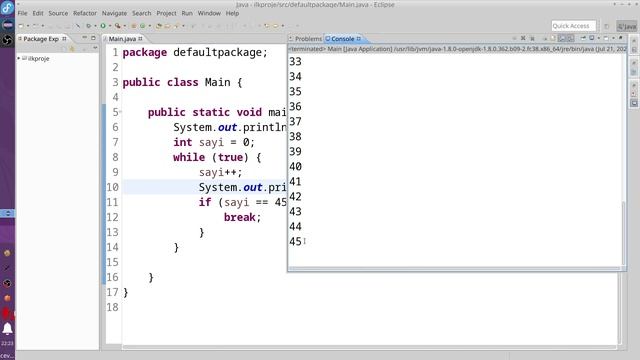
Task: Click the New Java Package icon
Action: 134,26
